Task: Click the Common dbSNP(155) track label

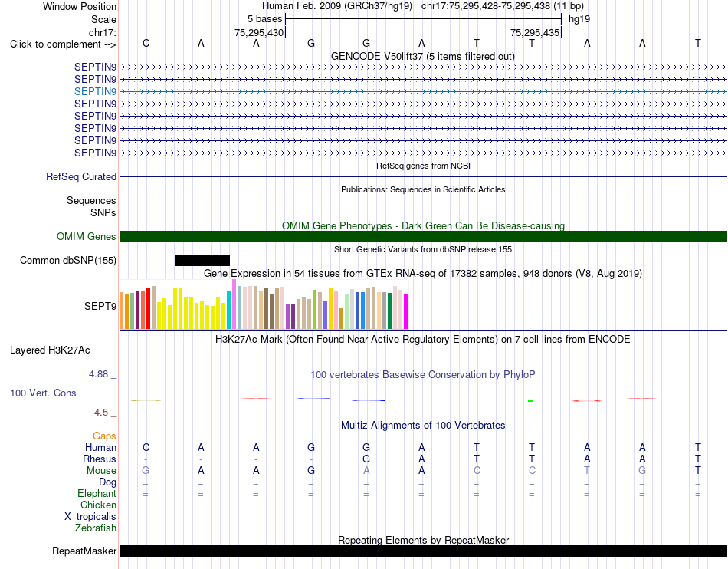Action: [68, 261]
